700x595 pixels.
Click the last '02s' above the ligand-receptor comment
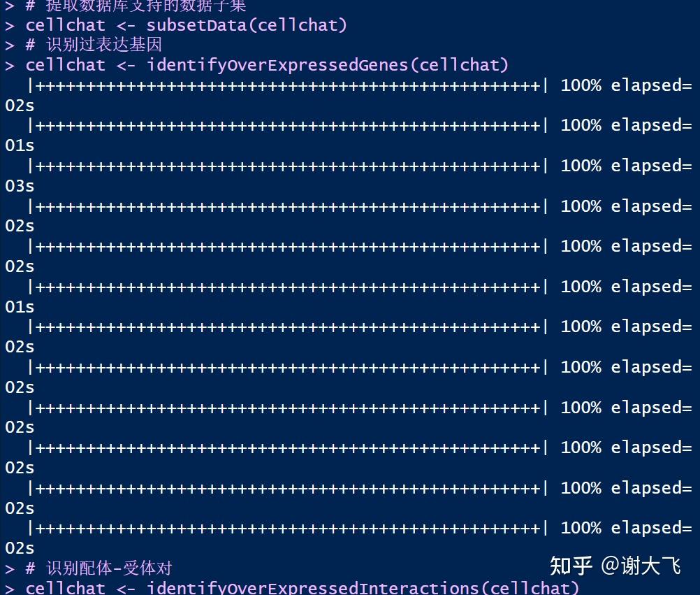20,548
